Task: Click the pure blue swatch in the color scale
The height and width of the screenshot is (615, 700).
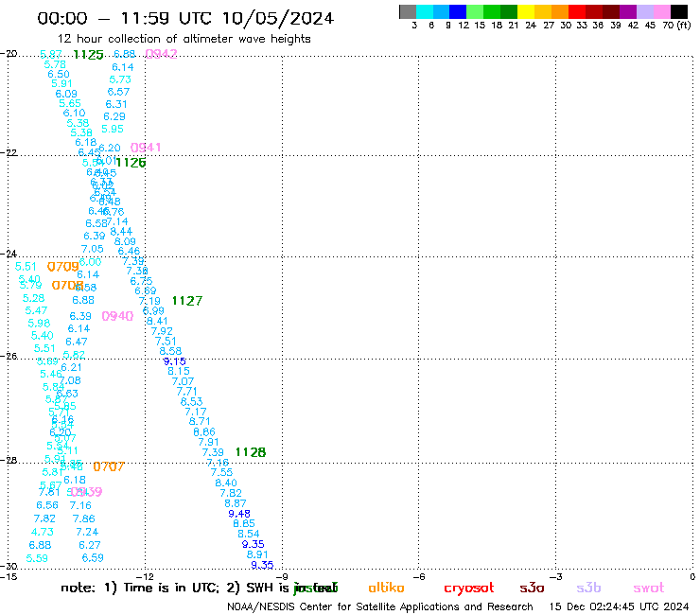Action: (x=458, y=11)
